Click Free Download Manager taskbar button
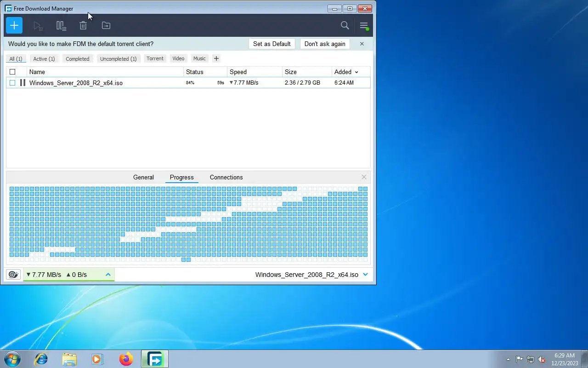Screen dimensions: 588x368 (x=155, y=359)
